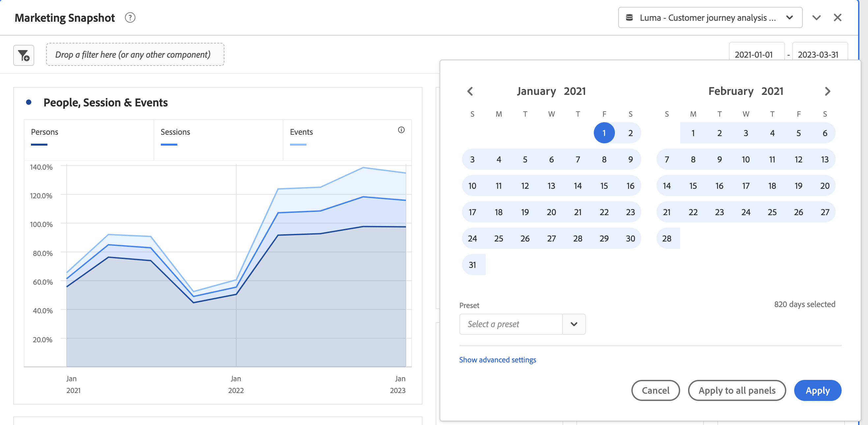Screen dimensions: 868x425
Task: Click the Marketing Snapshot help icon
Action: (130, 17)
